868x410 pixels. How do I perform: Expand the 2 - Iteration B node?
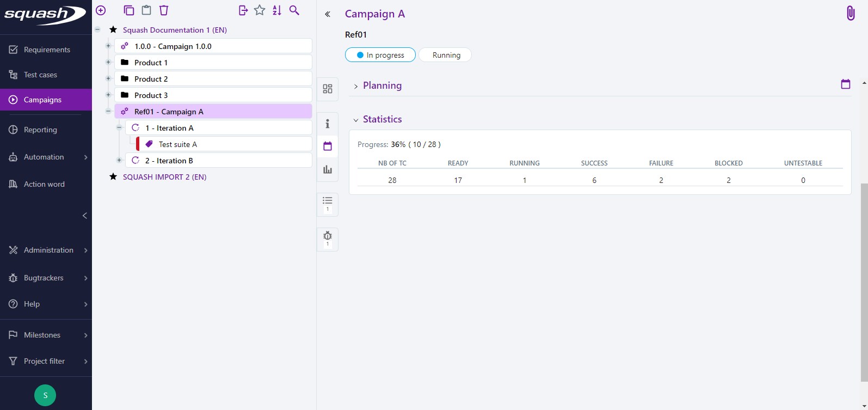(x=119, y=161)
